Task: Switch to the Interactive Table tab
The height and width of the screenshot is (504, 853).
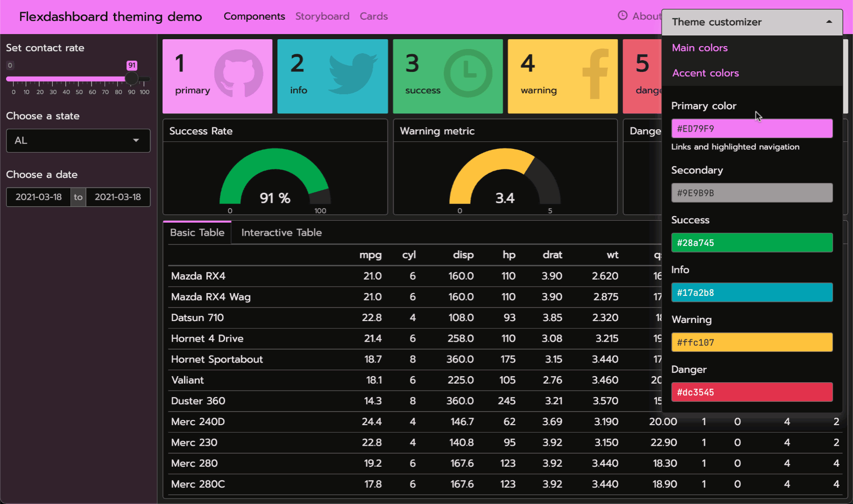Action: (x=281, y=232)
